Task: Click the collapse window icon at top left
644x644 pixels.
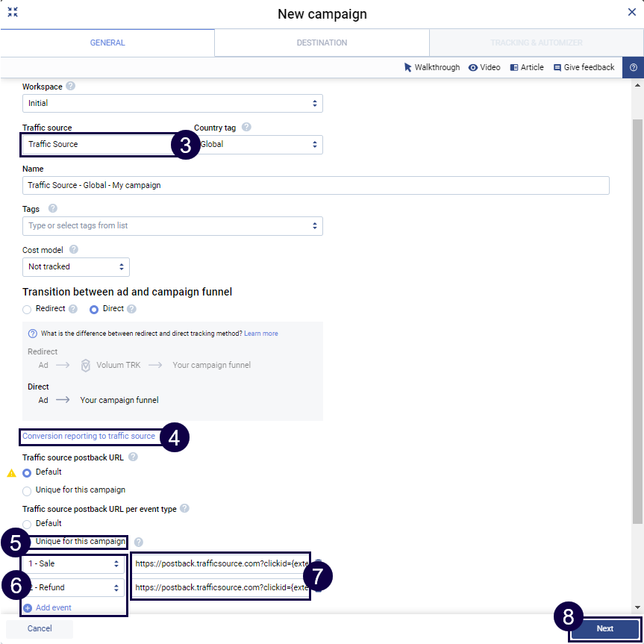Action: pos(13,13)
